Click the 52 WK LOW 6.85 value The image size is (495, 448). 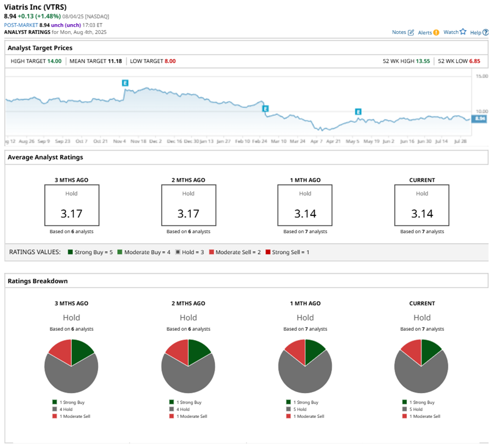click(x=475, y=61)
